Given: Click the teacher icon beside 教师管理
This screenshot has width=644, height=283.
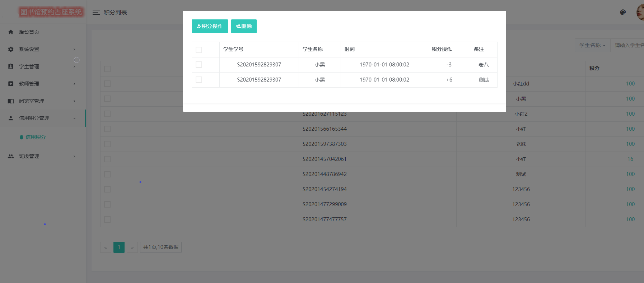Looking at the screenshot, I should coord(11,84).
